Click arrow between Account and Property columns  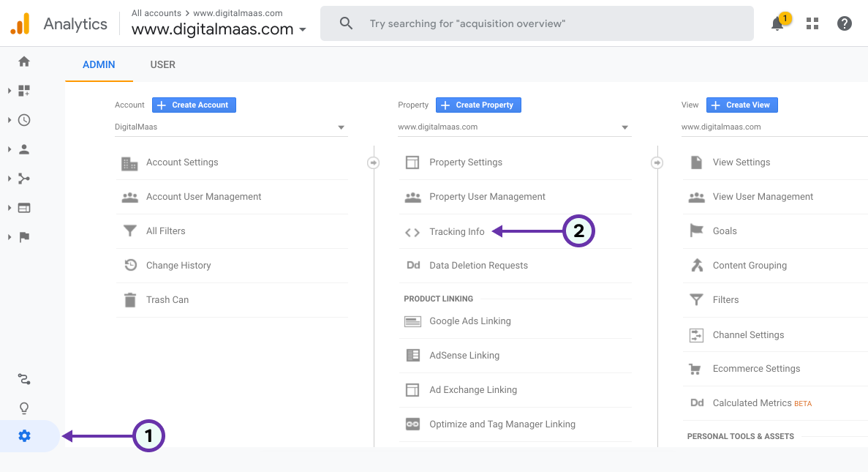click(374, 163)
